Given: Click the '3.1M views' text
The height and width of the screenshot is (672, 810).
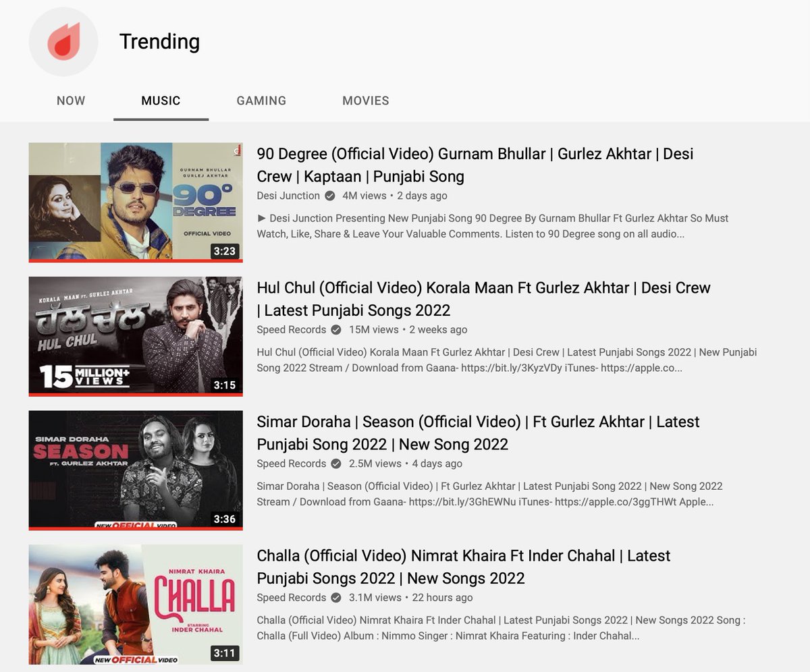Looking at the screenshot, I should (x=375, y=598).
